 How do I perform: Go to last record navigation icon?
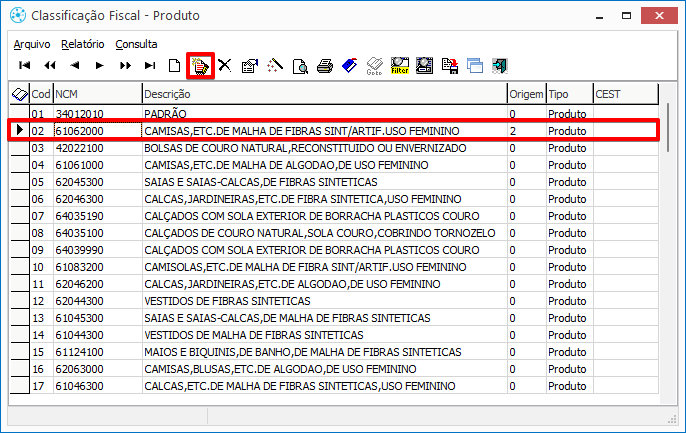coord(150,66)
